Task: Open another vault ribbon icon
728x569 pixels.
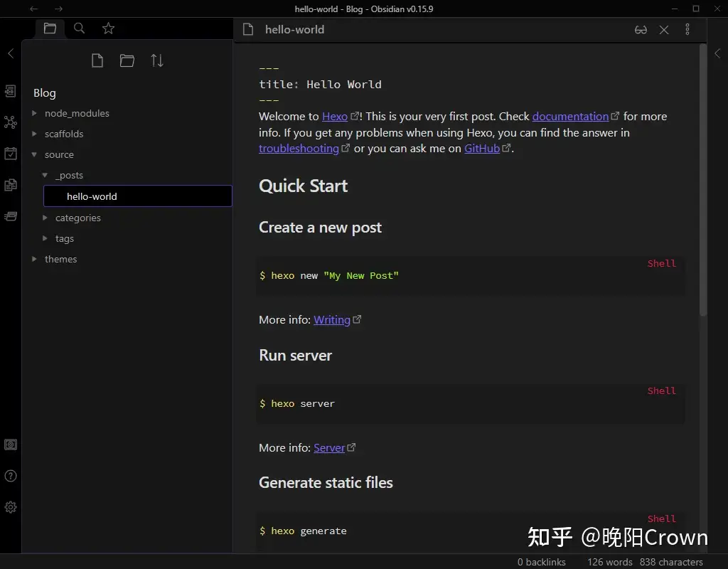Action: click(11, 445)
